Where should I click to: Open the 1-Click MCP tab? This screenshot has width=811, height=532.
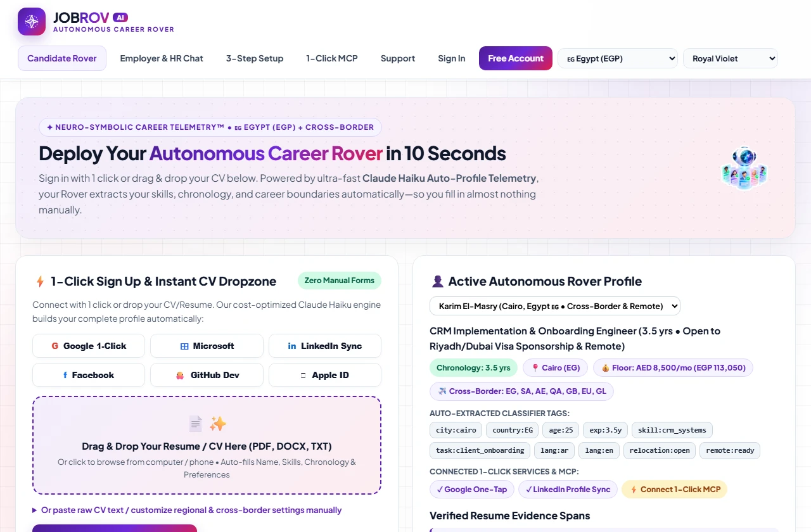pos(332,58)
